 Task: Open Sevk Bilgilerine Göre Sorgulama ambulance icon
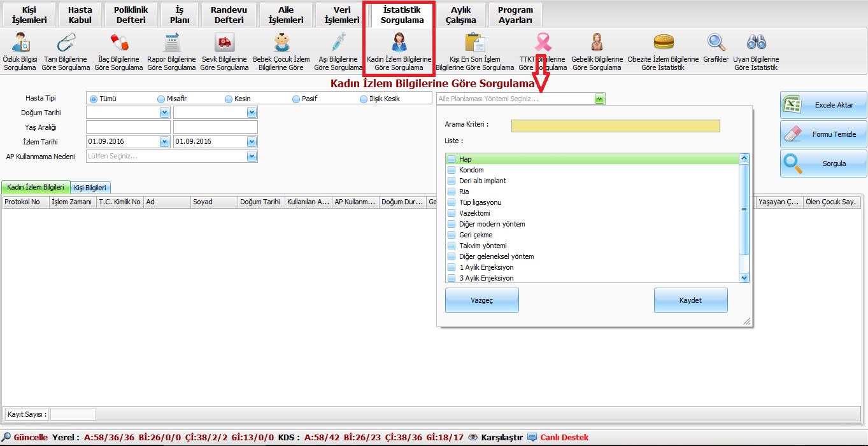(224, 43)
